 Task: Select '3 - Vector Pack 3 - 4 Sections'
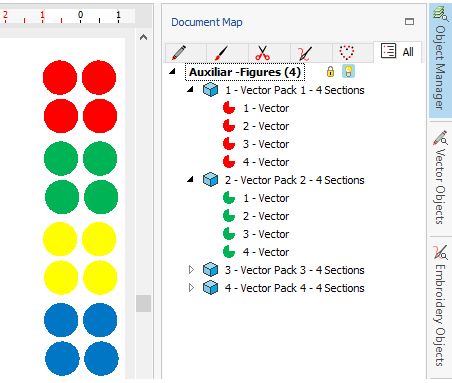(295, 270)
